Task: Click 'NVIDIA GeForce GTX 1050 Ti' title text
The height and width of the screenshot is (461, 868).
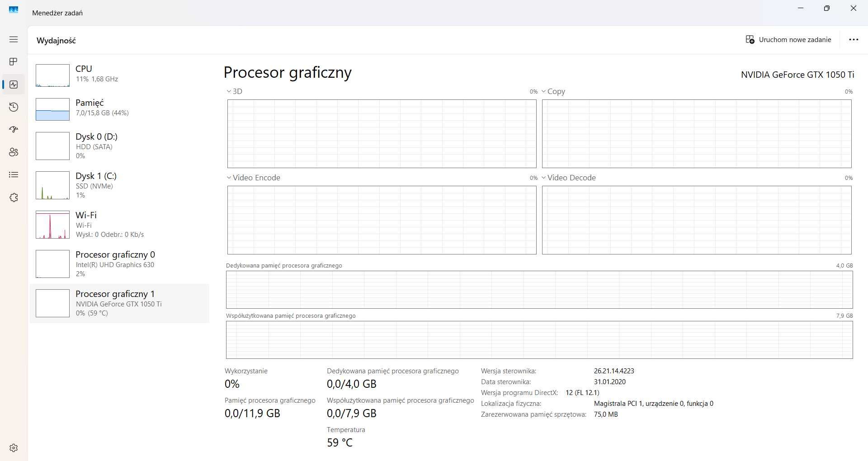Action: point(797,75)
